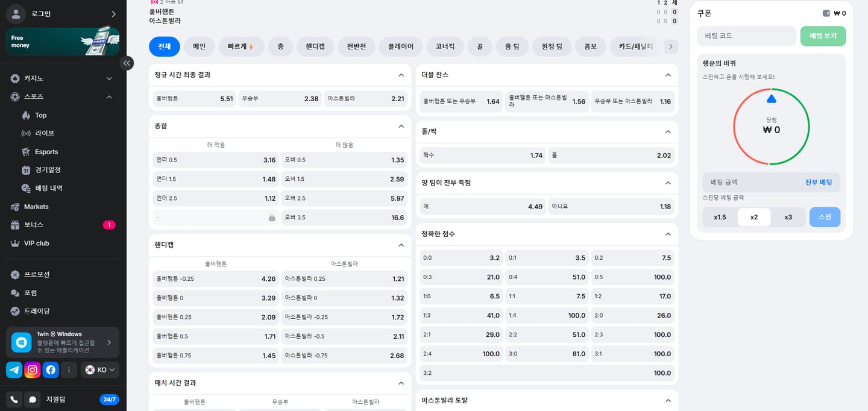Screen dimensions: 868x411
Task: Click the user avatar icon
Action: (16, 14)
